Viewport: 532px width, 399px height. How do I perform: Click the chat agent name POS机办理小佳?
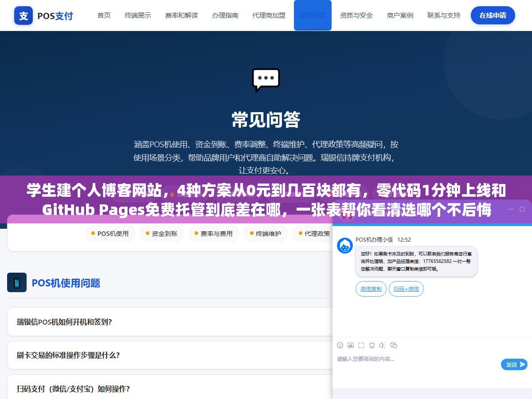pos(374,239)
